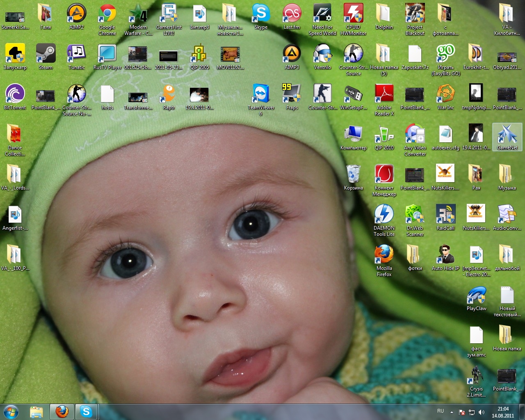Click the Skype desktop shortcut
The width and height of the screenshot is (525, 420).
click(x=261, y=14)
